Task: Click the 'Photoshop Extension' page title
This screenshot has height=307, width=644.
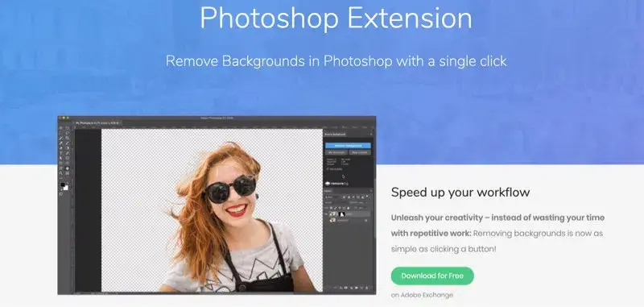Action: click(336, 18)
